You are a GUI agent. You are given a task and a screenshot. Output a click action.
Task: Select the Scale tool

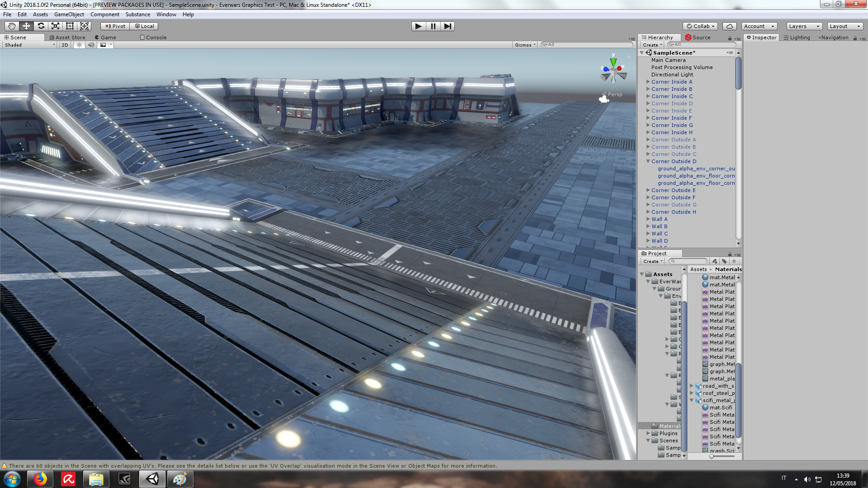coord(56,26)
